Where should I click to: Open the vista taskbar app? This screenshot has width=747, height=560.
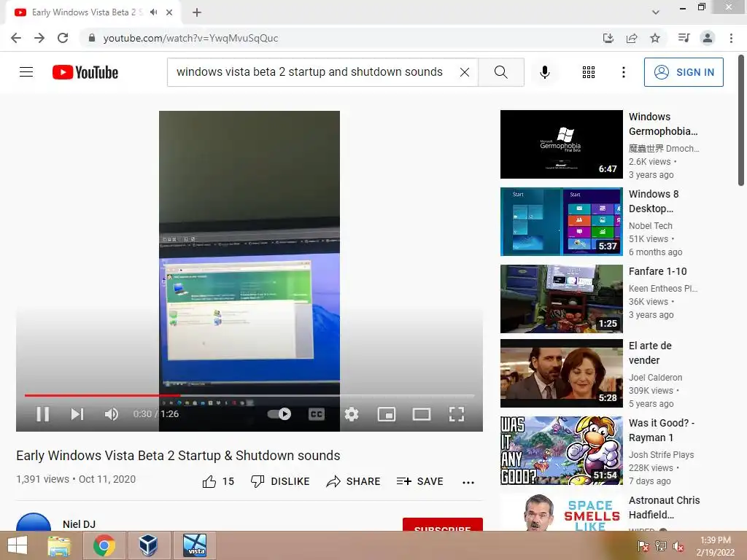[x=195, y=545]
